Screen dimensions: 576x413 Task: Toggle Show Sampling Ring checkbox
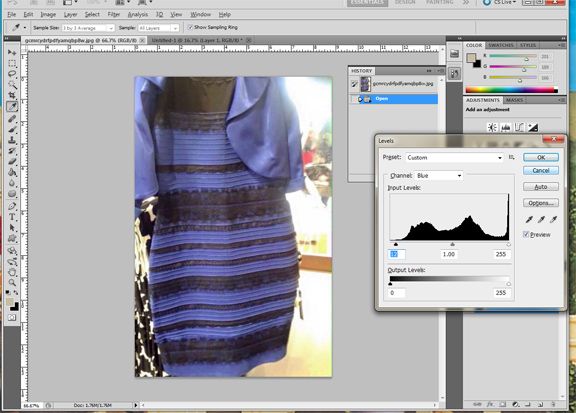pyautogui.click(x=190, y=27)
